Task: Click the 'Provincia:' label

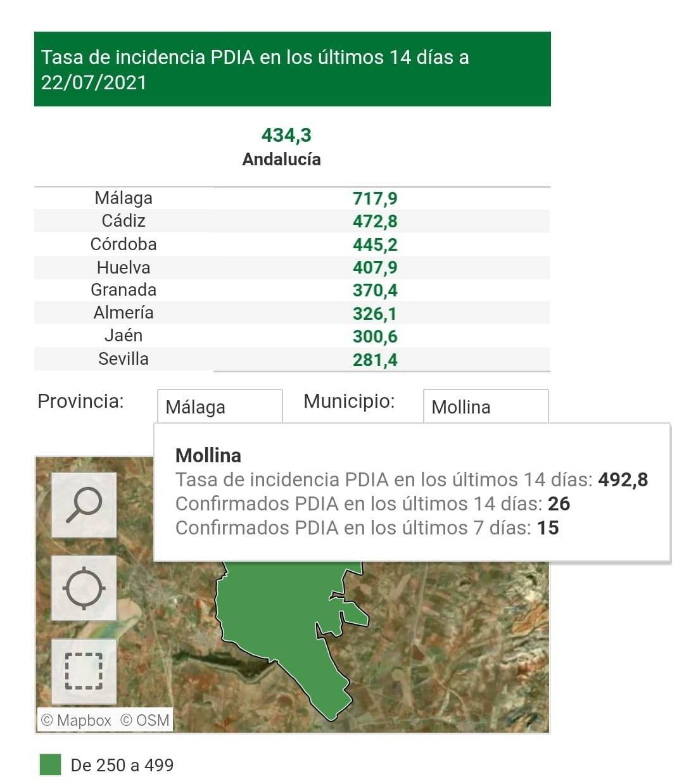Action: click(x=80, y=401)
